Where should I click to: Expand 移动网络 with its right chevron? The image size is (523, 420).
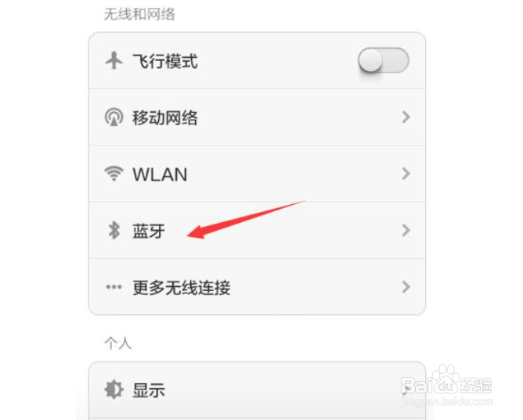tap(406, 117)
